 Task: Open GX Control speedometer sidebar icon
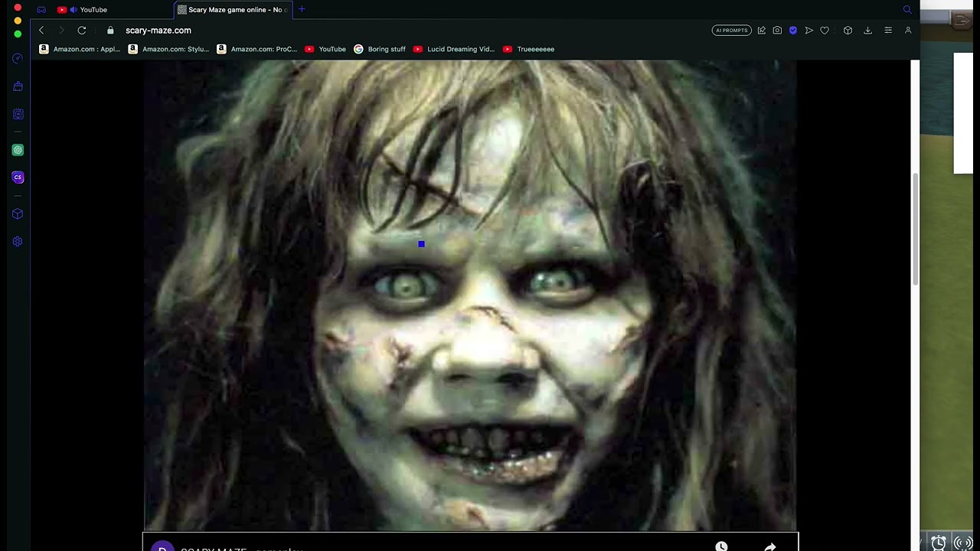pyautogui.click(x=18, y=59)
